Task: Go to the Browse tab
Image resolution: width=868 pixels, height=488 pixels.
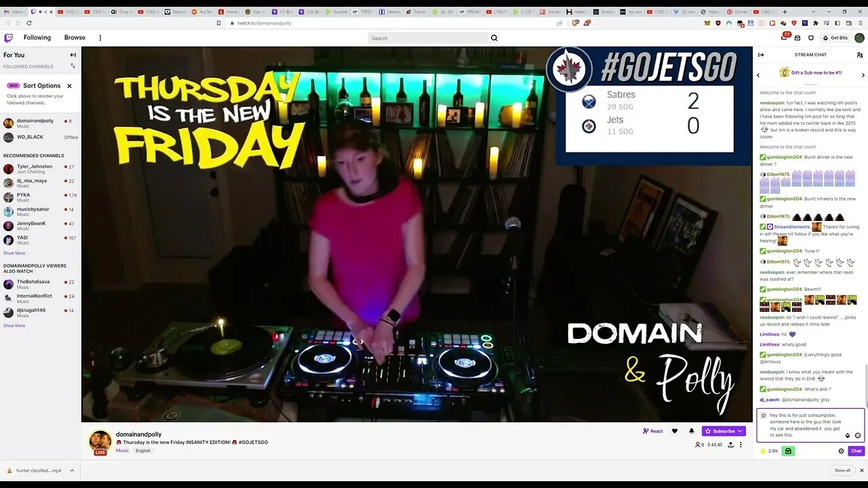Action: (75, 38)
